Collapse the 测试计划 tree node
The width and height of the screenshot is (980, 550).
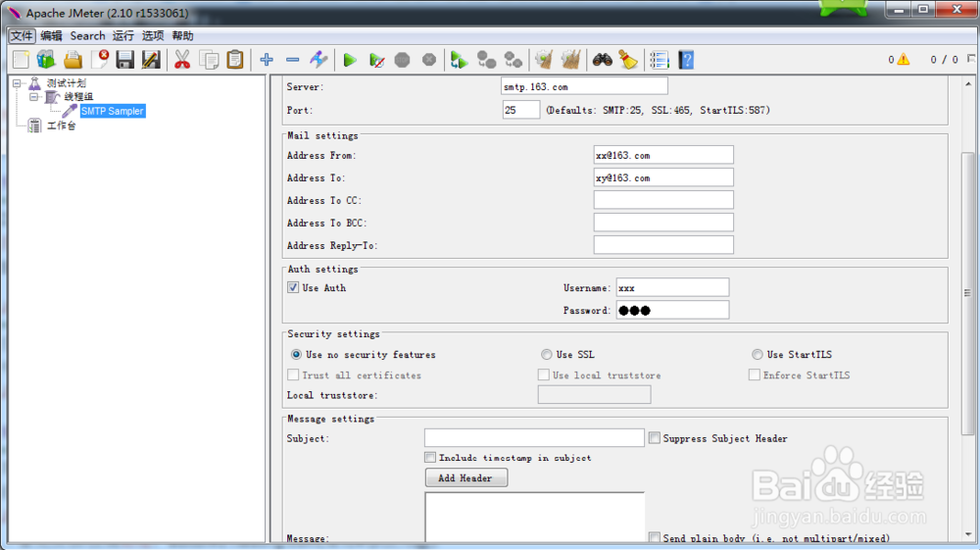tap(17, 82)
